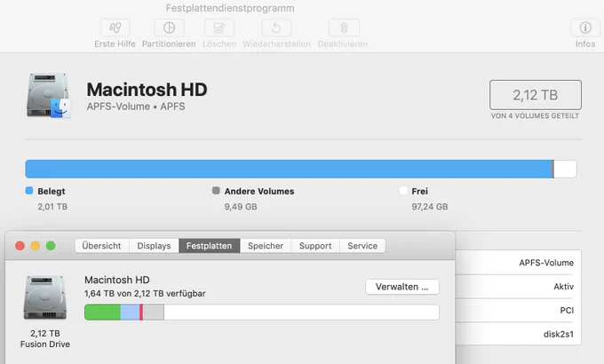The height and width of the screenshot is (364, 604).
Task: Click the 'Macintosh HD' large title
Action: pyautogui.click(x=147, y=90)
